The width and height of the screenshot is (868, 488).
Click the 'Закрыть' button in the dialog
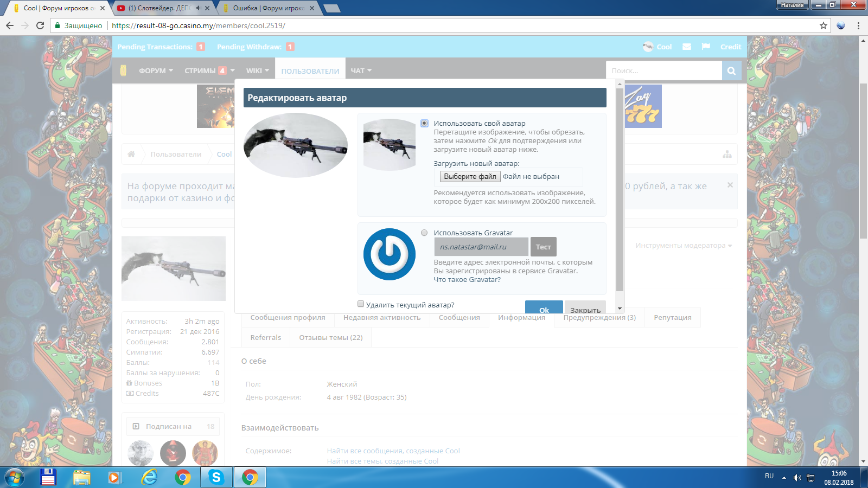(x=585, y=307)
